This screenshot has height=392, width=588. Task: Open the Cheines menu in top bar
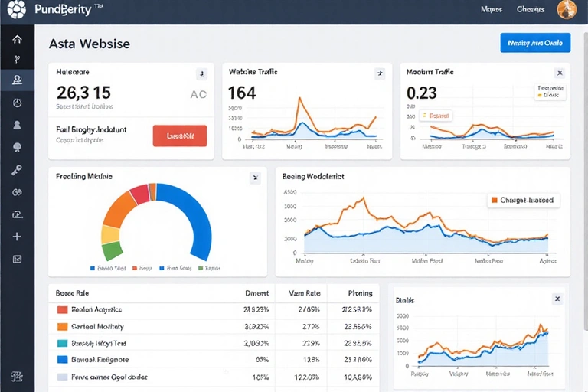(531, 9)
